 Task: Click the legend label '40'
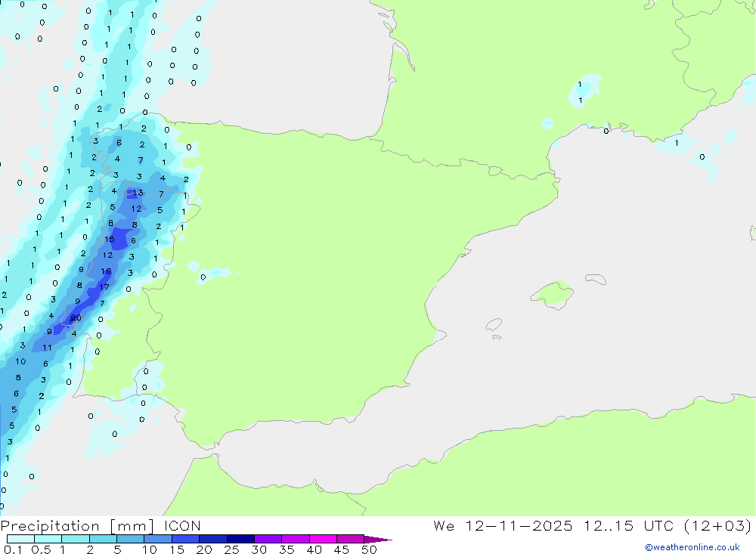(x=314, y=549)
